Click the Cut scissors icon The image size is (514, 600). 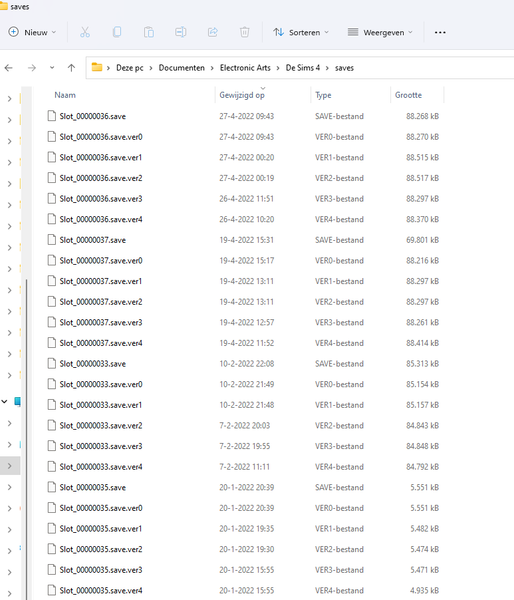click(85, 32)
